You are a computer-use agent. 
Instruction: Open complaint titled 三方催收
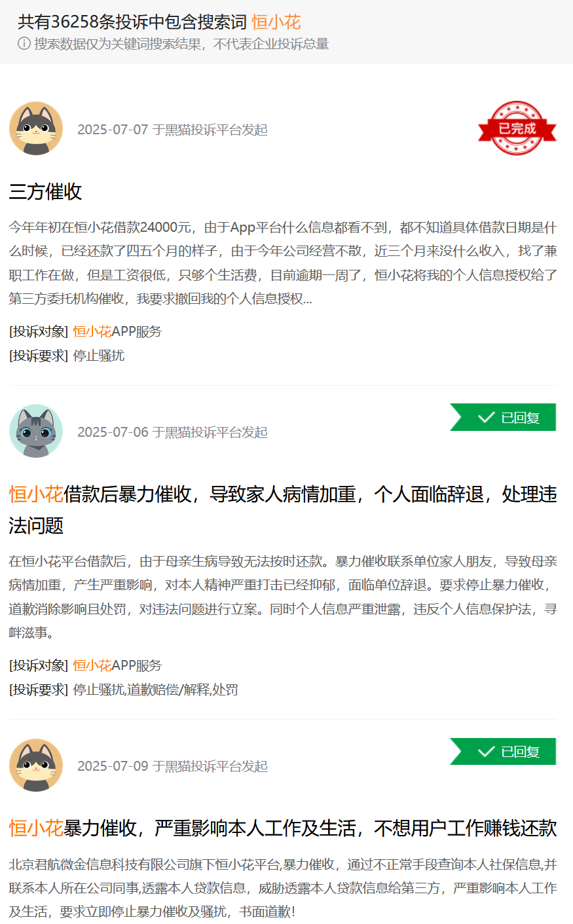(x=45, y=192)
